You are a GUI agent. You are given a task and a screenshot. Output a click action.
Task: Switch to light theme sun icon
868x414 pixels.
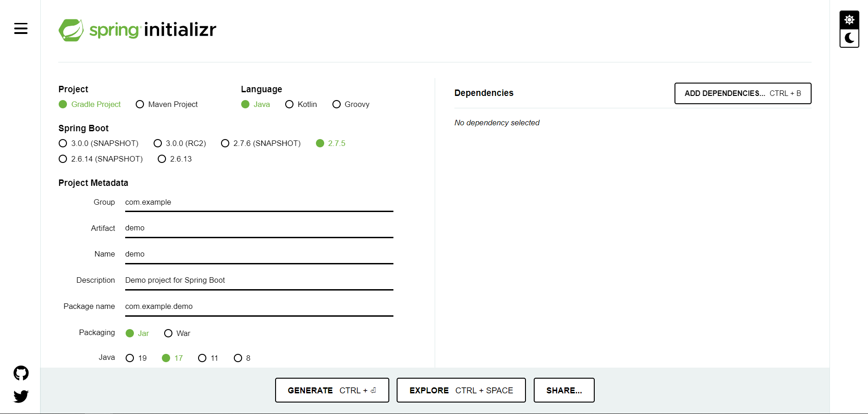(x=849, y=20)
